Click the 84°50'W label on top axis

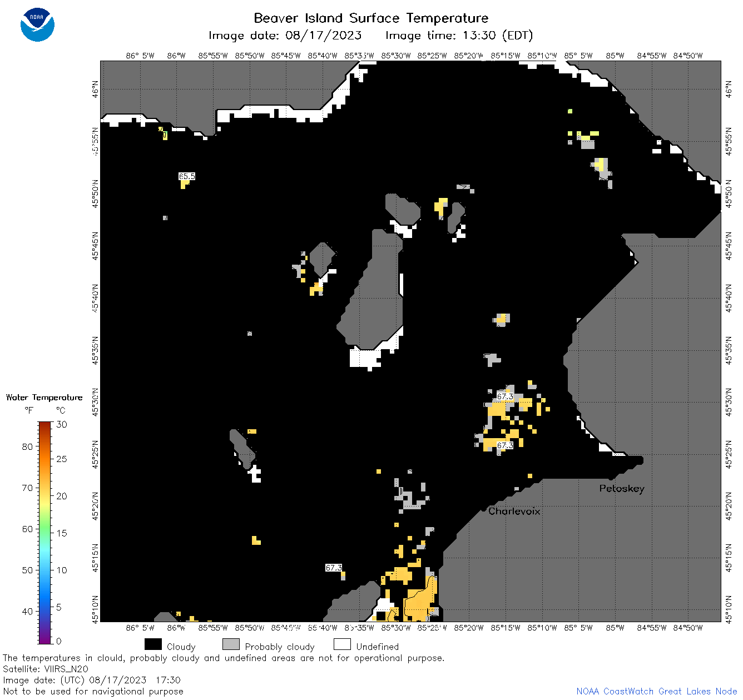pyautogui.click(x=688, y=56)
